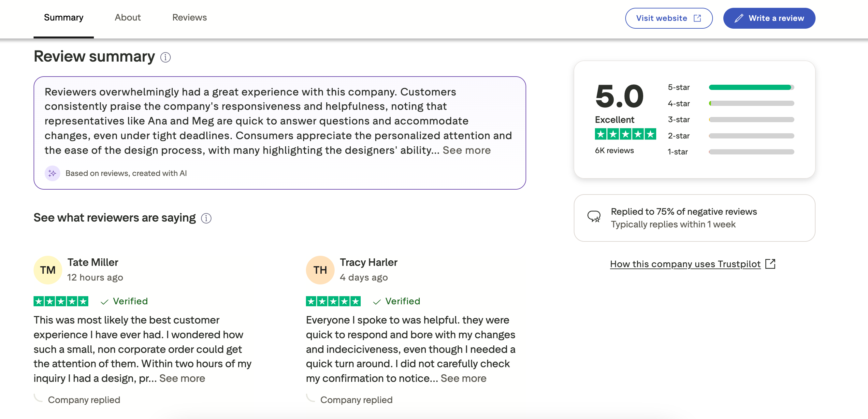Click external link icon after How this company uses Trustpilot
This screenshot has height=419, width=868.
tap(771, 264)
